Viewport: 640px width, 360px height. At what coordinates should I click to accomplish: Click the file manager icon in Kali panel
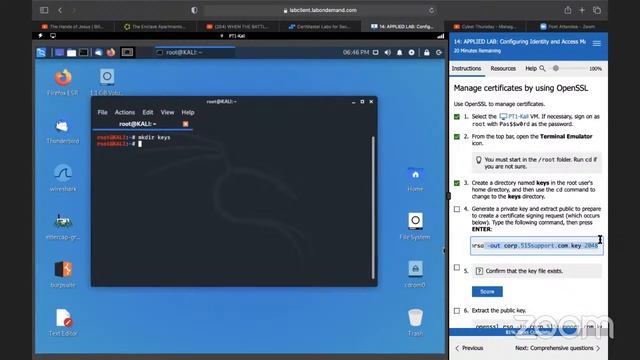[x=71, y=53]
